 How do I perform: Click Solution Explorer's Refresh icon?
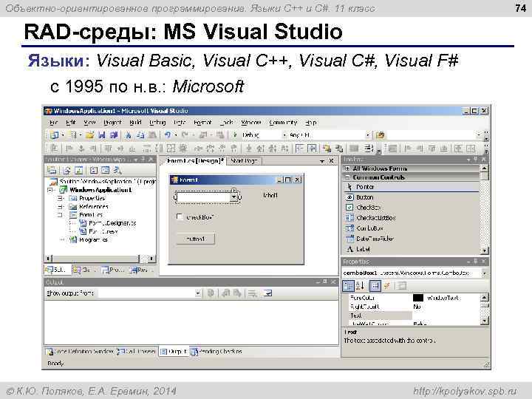point(79,171)
